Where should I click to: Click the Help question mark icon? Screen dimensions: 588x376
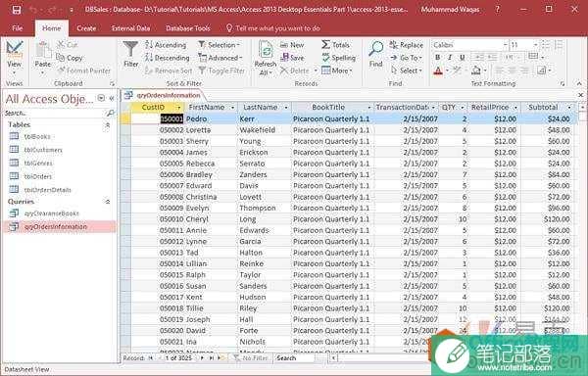tap(497, 10)
